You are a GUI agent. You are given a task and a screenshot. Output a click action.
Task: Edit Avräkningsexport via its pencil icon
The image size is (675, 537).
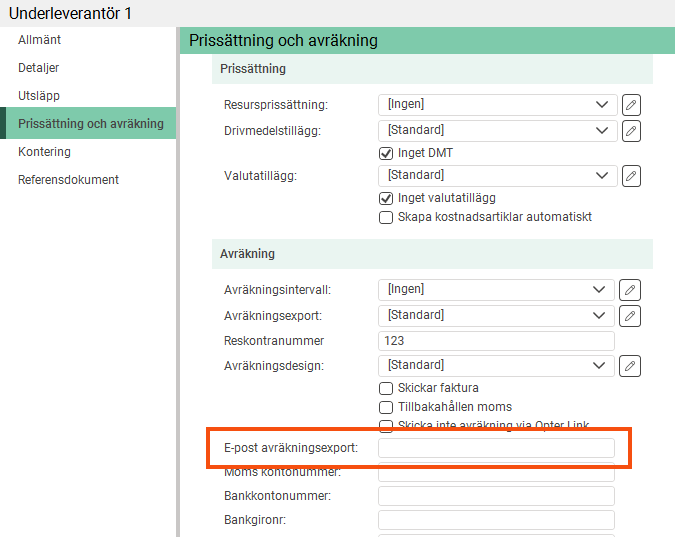pyautogui.click(x=631, y=316)
